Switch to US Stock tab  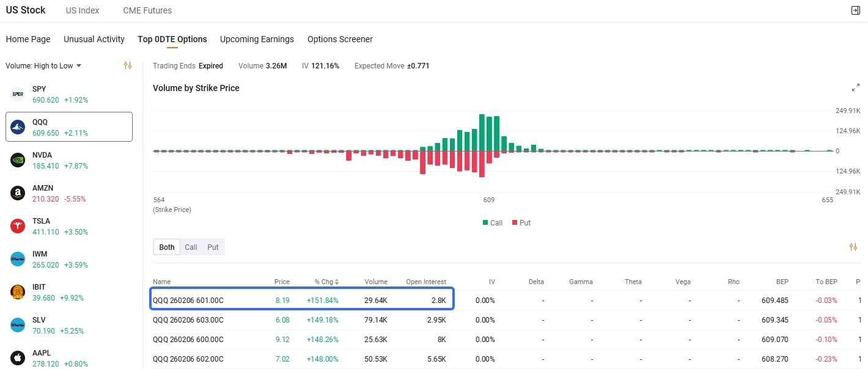26,10
